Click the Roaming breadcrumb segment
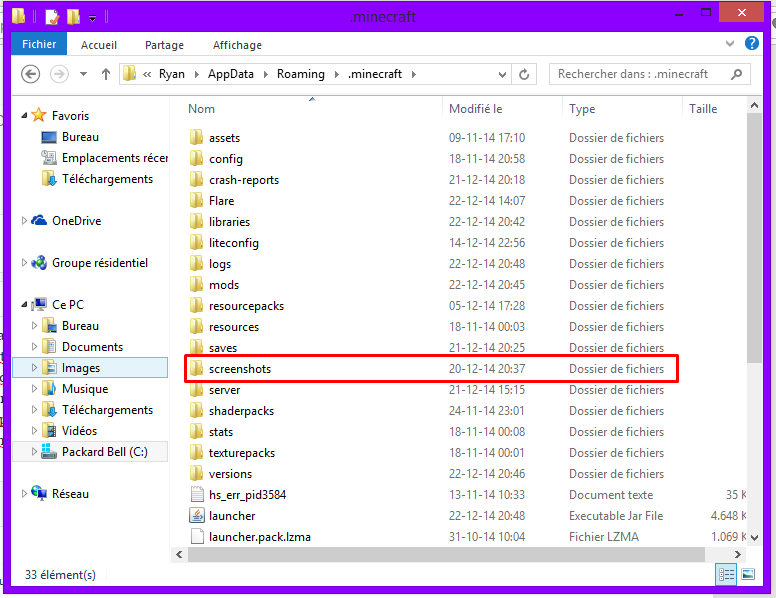The width and height of the screenshot is (776, 598). coord(301,74)
